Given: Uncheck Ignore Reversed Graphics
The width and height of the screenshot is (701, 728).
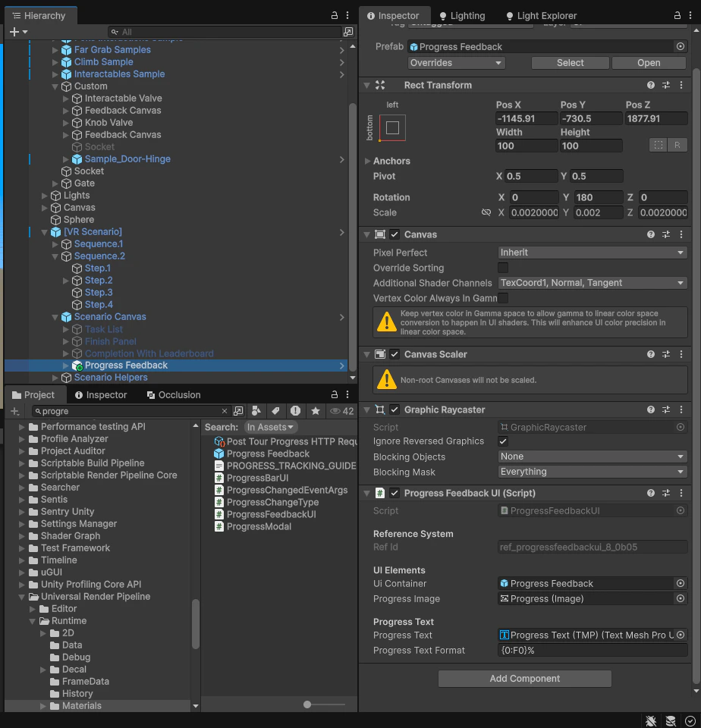Looking at the screenshot, I should pyautogui.click(x=503, y=441).
